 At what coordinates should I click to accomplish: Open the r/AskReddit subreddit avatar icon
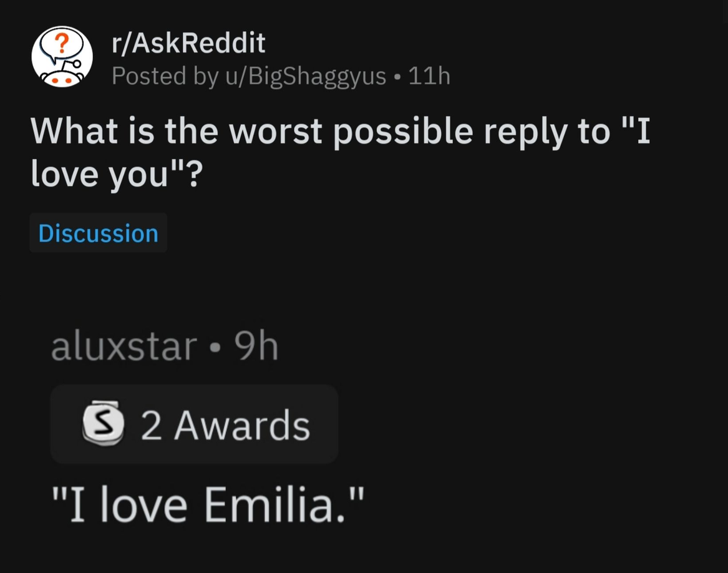(62, 56)
